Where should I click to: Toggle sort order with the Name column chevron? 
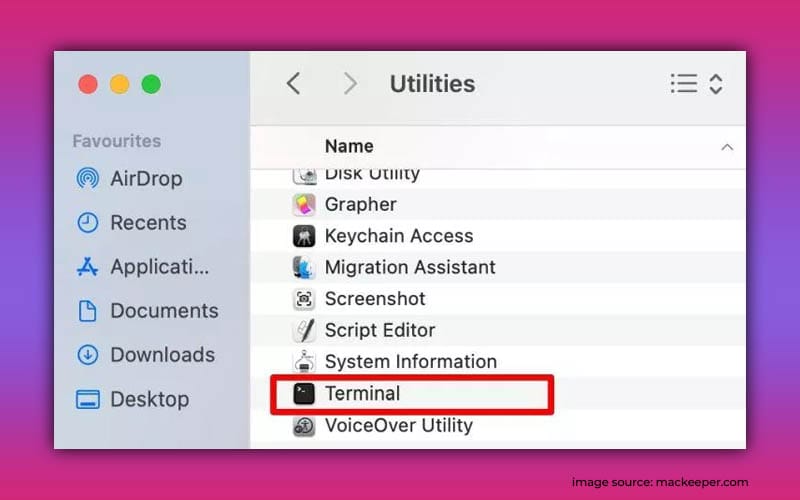(727, 147)
